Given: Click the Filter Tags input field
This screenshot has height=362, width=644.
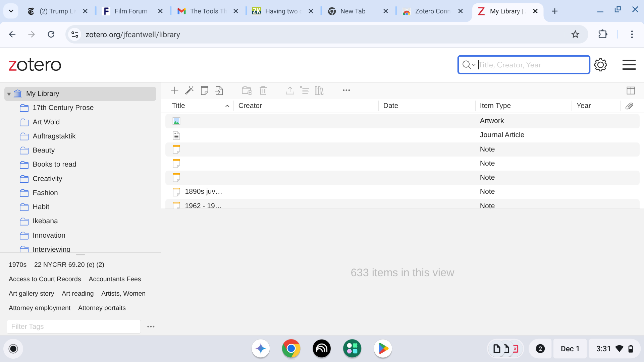Looking at the screenshot, I should click(74, 326).
